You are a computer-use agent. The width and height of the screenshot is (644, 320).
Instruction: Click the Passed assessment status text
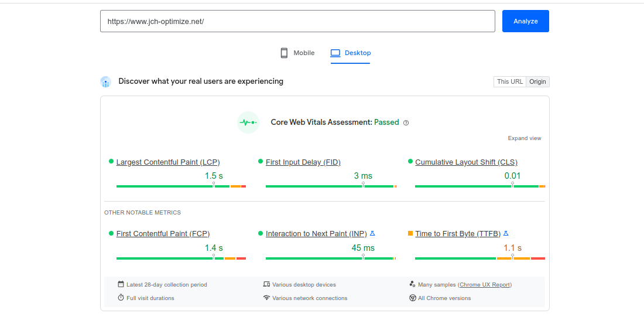[386, 122]
